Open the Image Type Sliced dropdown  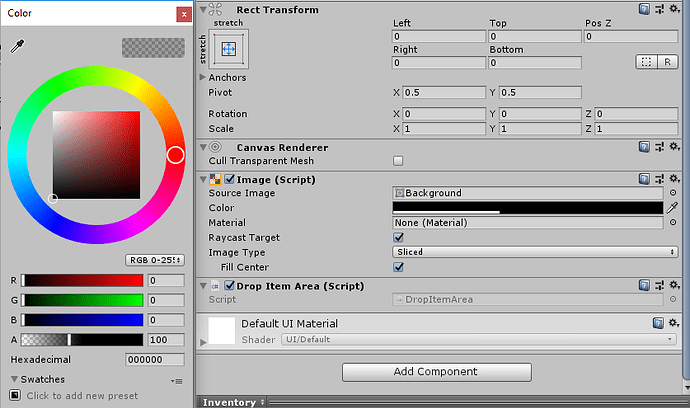[535, 252]
